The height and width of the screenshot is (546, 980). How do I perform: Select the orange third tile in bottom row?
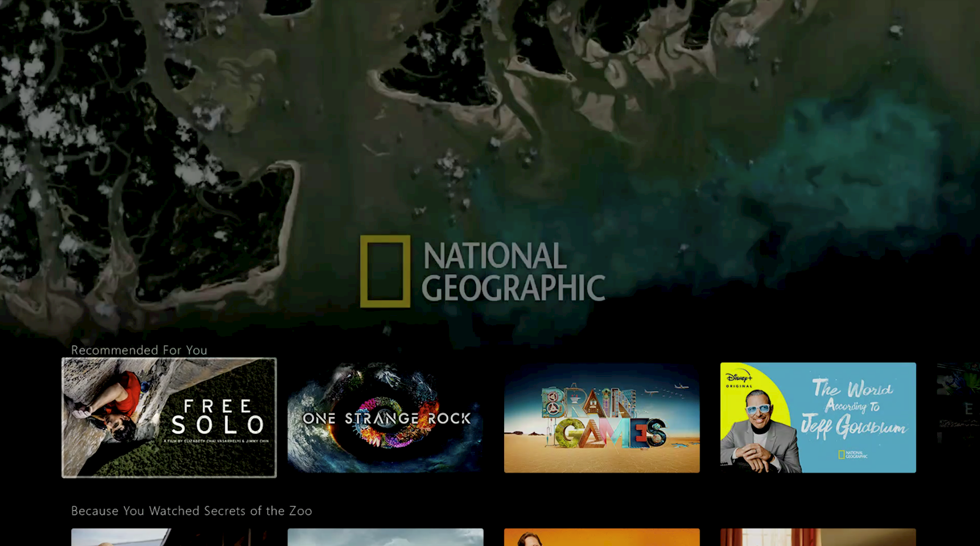pyautogui.click(x=601, y=537)
